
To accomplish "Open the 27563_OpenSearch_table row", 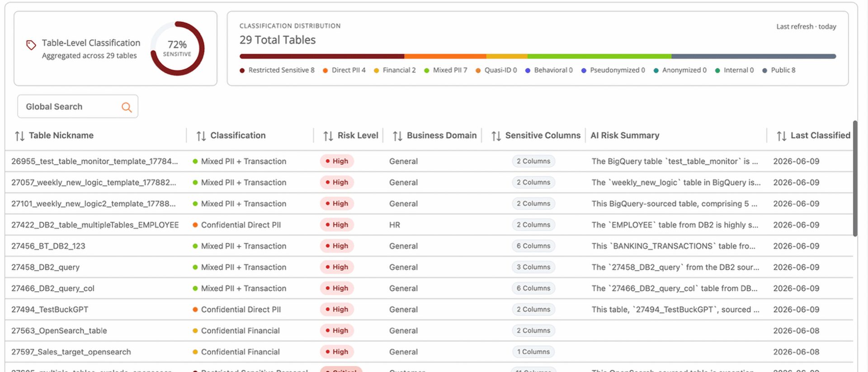I will [429, 331].
